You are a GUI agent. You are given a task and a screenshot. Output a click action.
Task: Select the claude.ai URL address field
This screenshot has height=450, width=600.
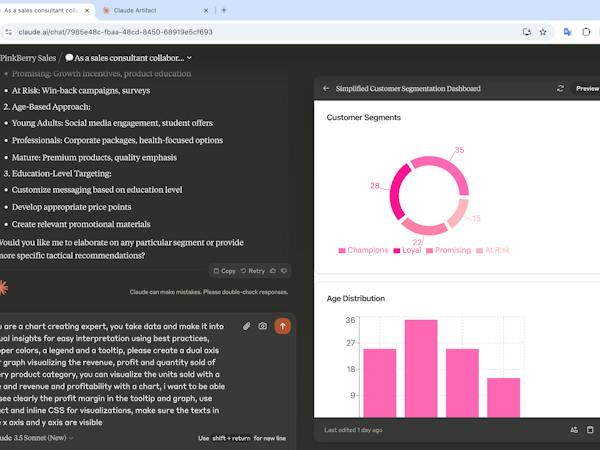pyautogui.click(x=115, y=32)
